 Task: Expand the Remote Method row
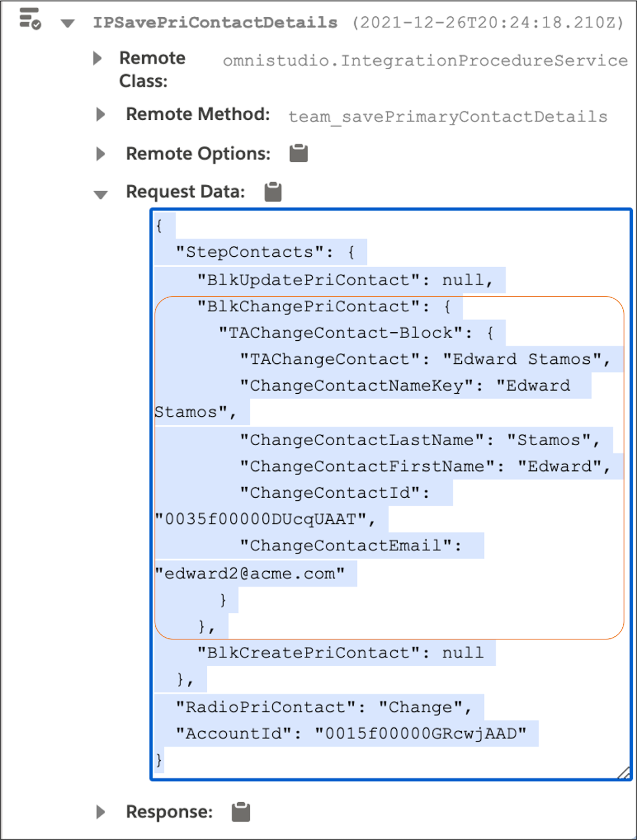100,114
